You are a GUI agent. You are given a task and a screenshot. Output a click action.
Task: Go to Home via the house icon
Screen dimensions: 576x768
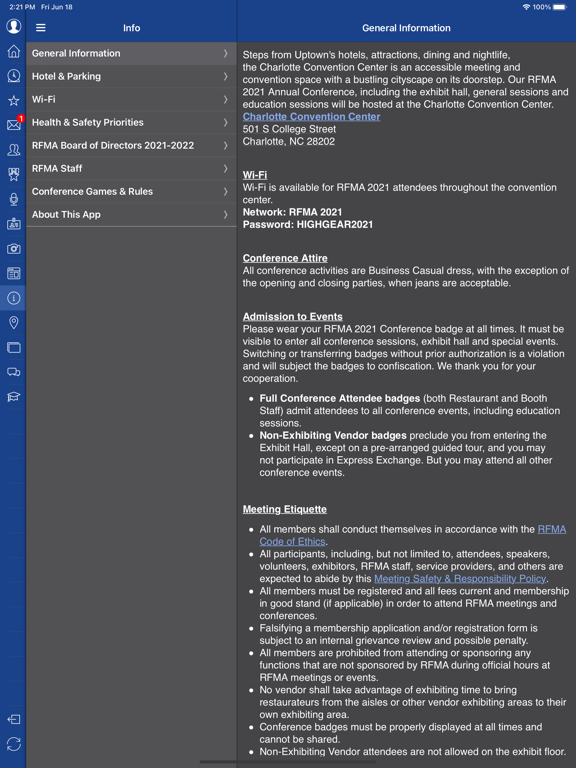pyautogui.click(x=14, y=51)
